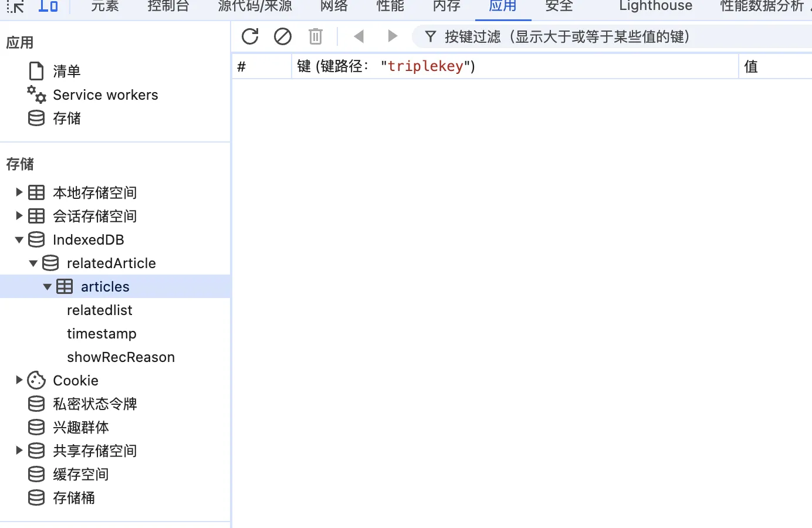
Task: Collapse the IndexedDB tree node
Action: click(x=19, y=239)
